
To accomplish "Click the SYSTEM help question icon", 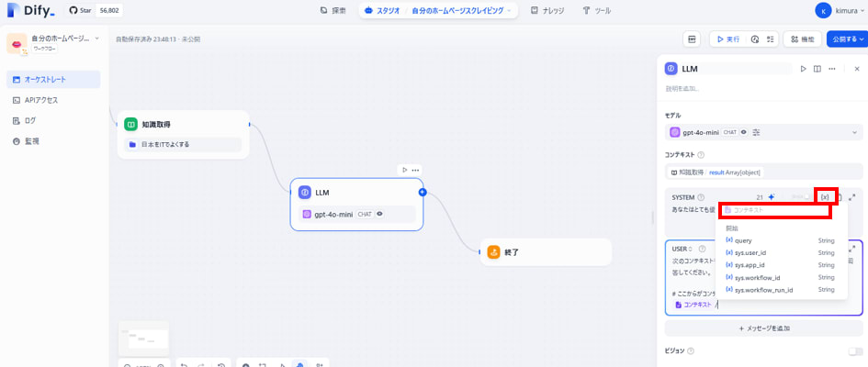I will point(701,197).
